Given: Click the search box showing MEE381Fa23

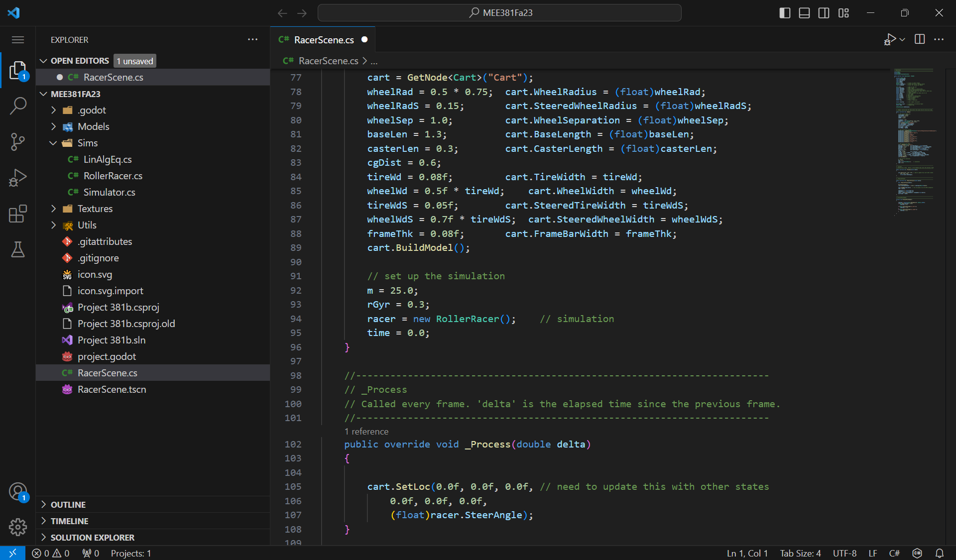Looking at the screenshot, I should click(x=499, y=12).
